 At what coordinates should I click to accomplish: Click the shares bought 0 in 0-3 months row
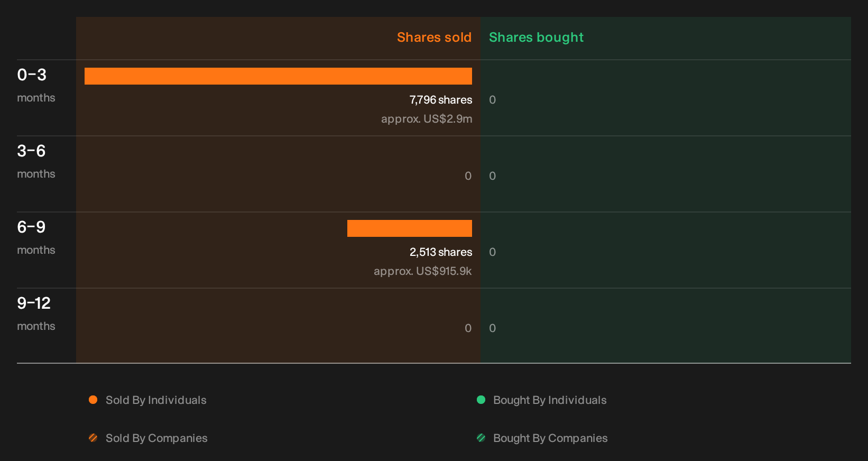click(x=493, y=100)
